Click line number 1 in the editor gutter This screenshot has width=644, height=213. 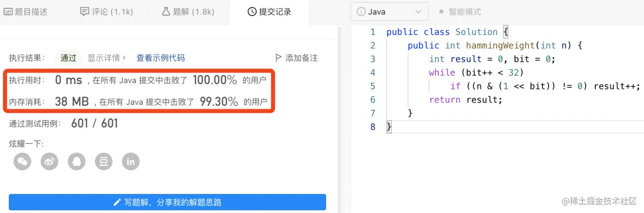pyautogui.click(x=372, y=32)
